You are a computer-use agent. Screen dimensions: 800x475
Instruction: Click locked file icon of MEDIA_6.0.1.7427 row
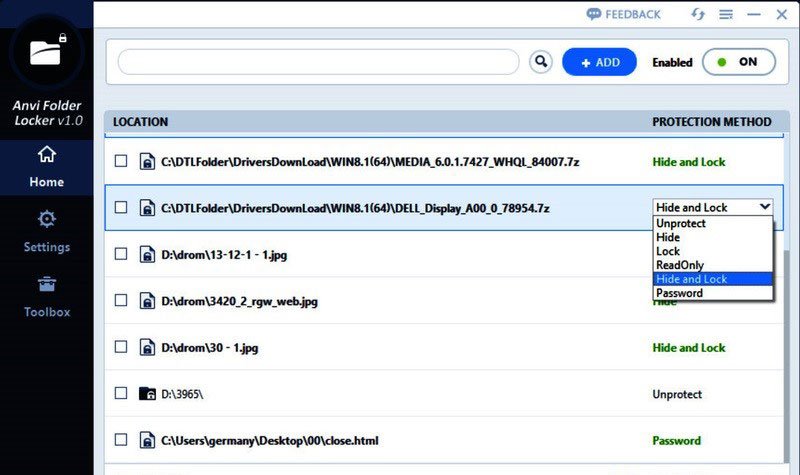click(147, 162)
